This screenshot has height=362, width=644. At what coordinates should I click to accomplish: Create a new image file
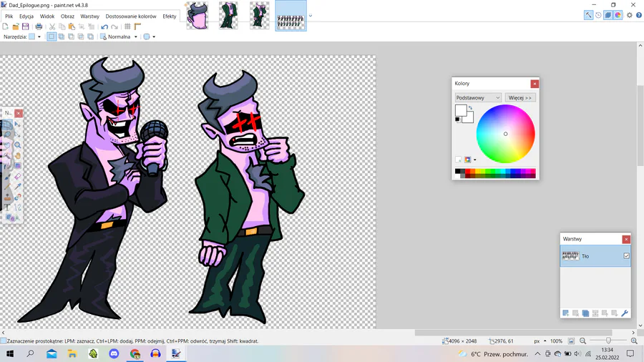tap(5, 26)
